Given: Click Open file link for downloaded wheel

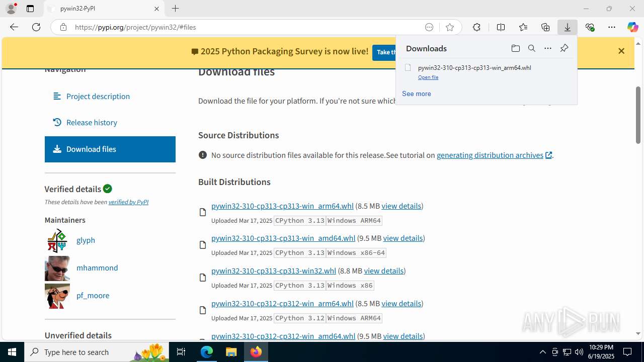Looking at the screenshot, I should pos(428,77).
